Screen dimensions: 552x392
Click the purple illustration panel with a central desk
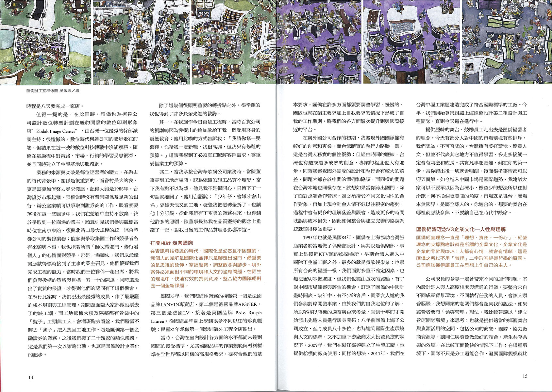tap(412, 42)
